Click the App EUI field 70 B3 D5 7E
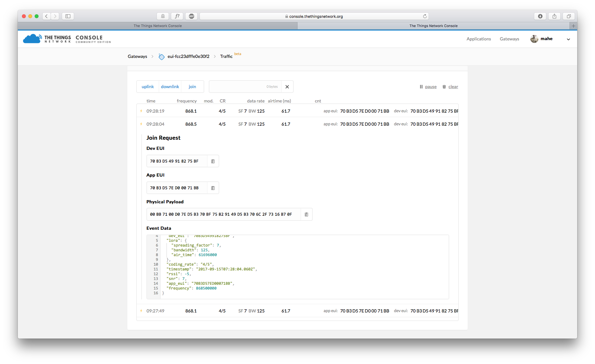 pyautogui.click(x=177, y=188)
